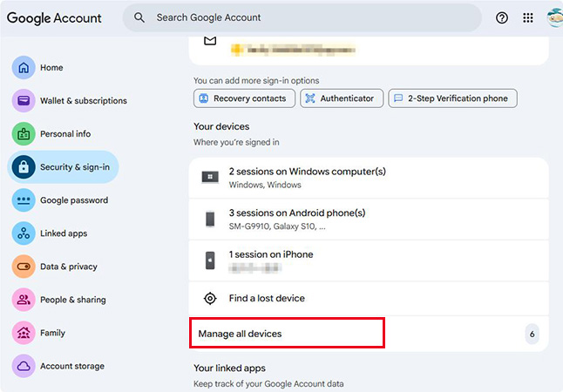
Task: Click the Recovery contacts chip icon
Action: (x=204, y=98)
